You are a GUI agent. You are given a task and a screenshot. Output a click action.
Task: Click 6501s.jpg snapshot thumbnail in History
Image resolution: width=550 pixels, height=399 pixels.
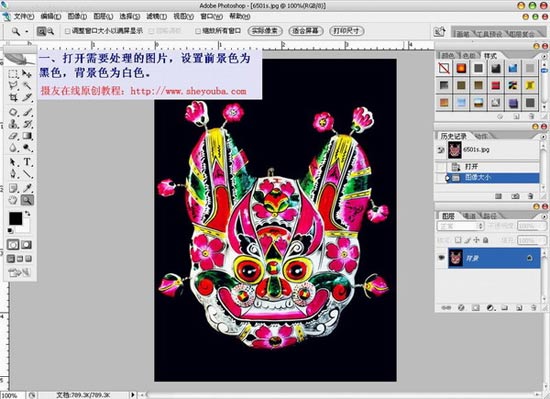pos(455,150)
